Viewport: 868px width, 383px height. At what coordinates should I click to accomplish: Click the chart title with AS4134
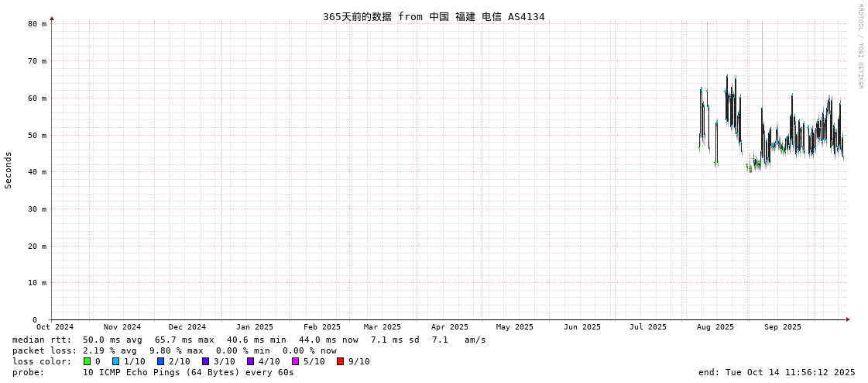coord(434,16)
